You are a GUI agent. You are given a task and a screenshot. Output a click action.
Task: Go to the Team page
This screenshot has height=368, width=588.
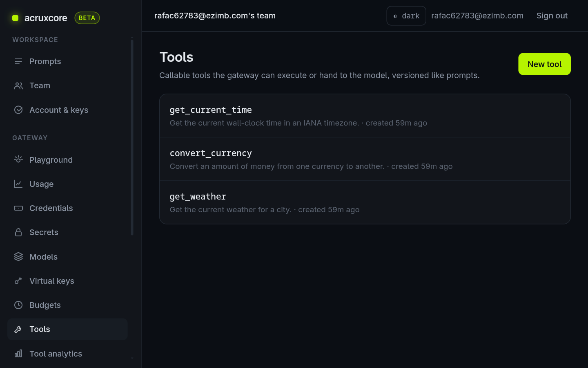[67, 85]
